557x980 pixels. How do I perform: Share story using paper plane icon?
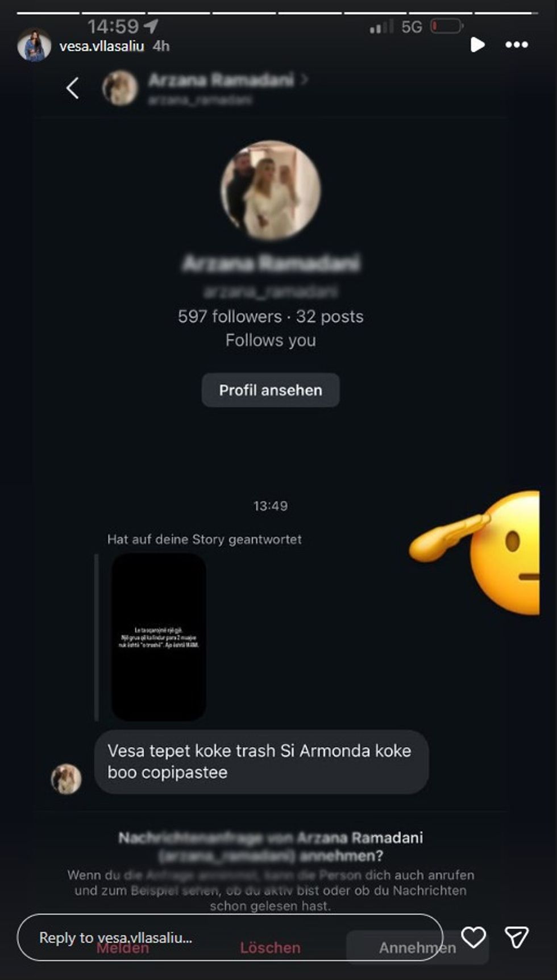517,937
